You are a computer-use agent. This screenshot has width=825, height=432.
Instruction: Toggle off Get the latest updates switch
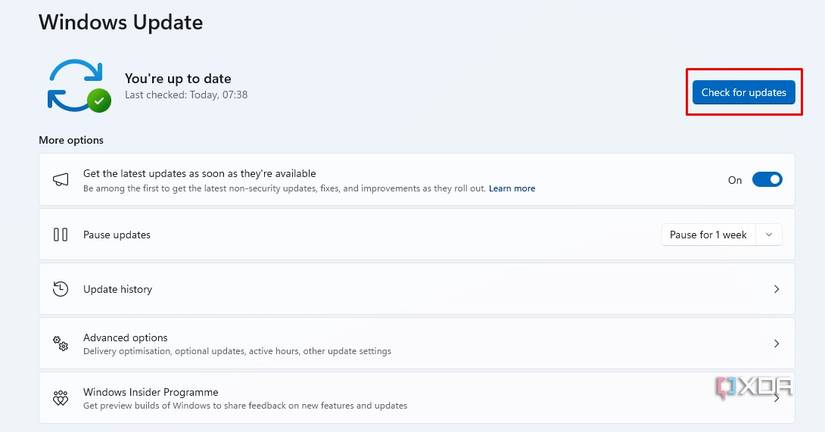click(767, 180)
